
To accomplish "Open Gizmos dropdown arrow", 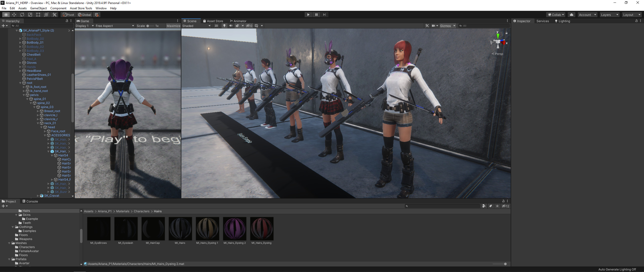I will click(454, 26).
